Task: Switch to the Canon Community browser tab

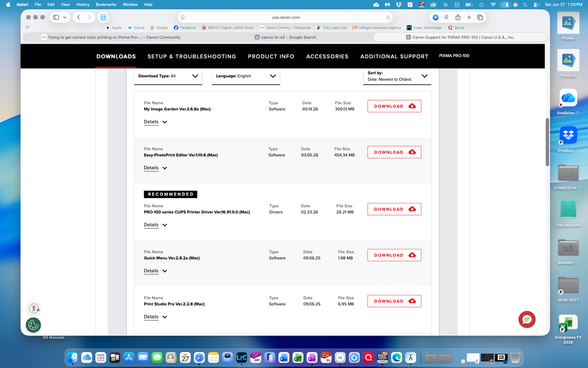Action: [x=111, y=37]
